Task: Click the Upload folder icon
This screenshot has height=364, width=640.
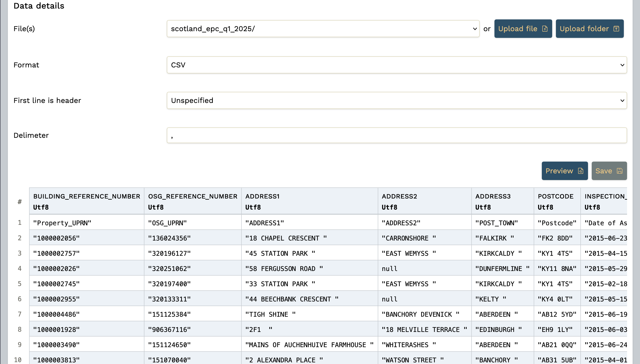Action: (616, 29)
